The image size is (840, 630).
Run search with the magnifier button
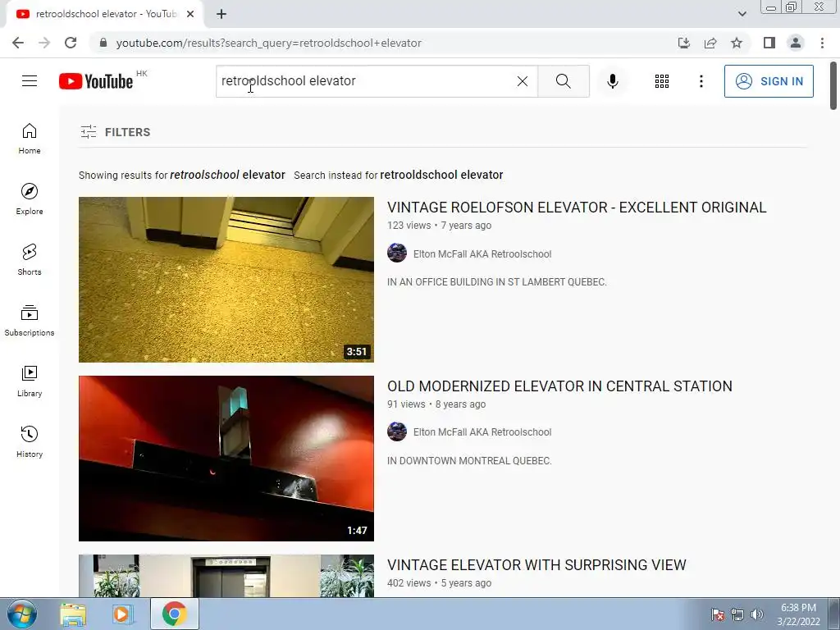tap(563, 81)
